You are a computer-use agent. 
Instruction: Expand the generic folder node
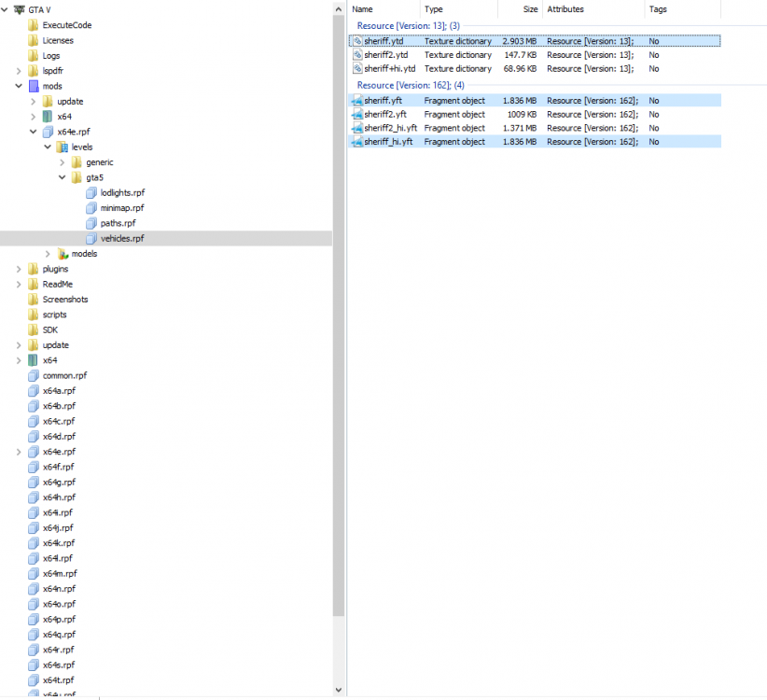click(x=63, y=161)
